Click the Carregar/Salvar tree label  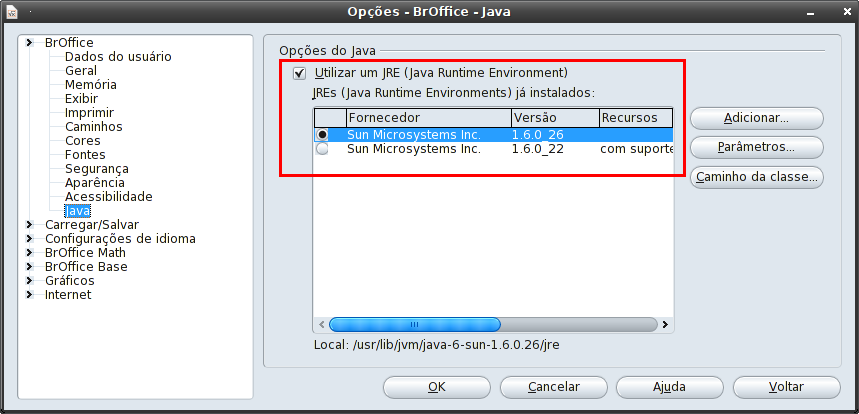pos(92,225)
